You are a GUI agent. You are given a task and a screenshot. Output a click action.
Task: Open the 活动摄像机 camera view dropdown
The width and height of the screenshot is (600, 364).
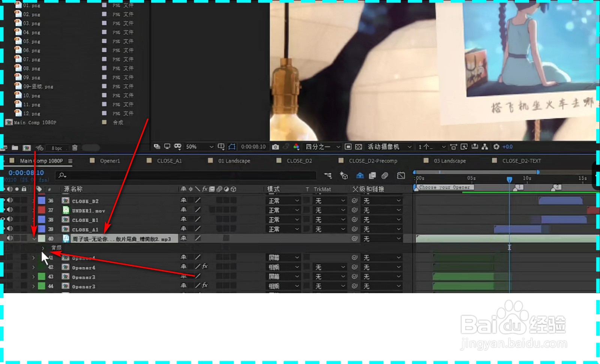(x=390, y=147)
